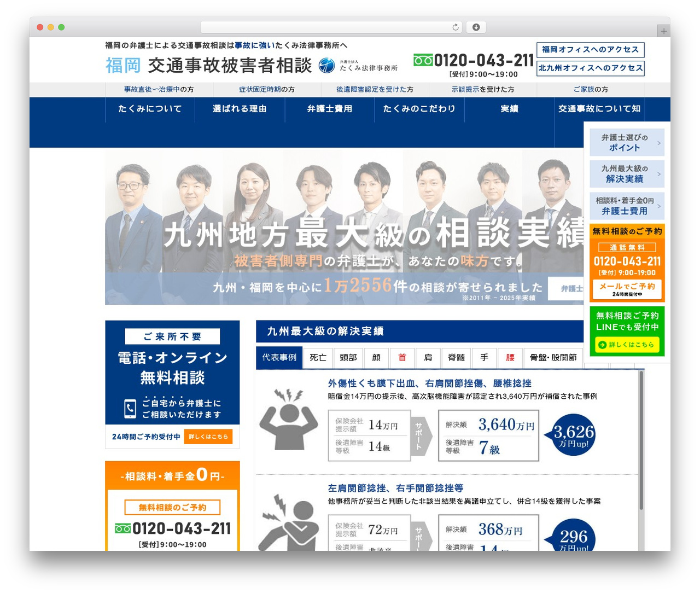700x593 pixels.
Task: Click メールでご予約 button in sidebar
Action: pos(627,289)
